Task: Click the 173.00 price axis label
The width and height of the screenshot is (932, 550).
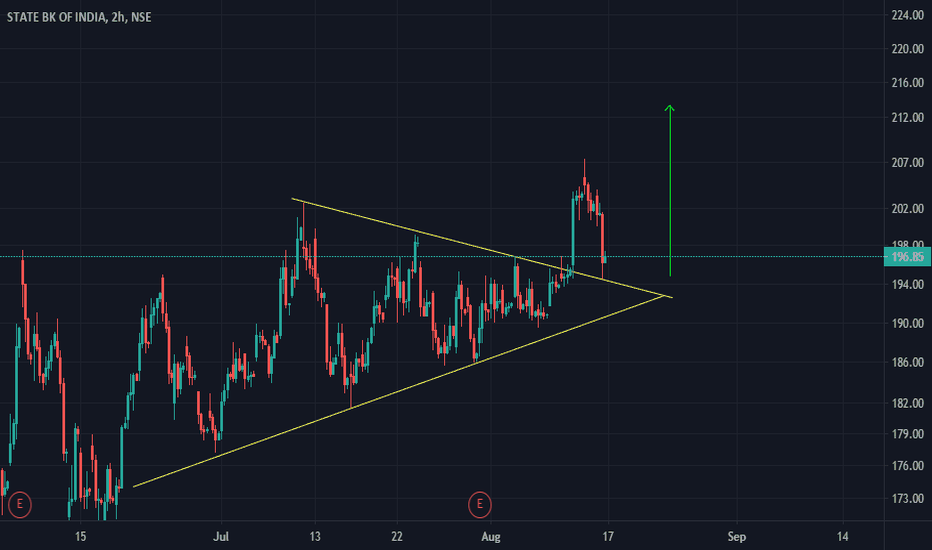Action: point(908,498)
